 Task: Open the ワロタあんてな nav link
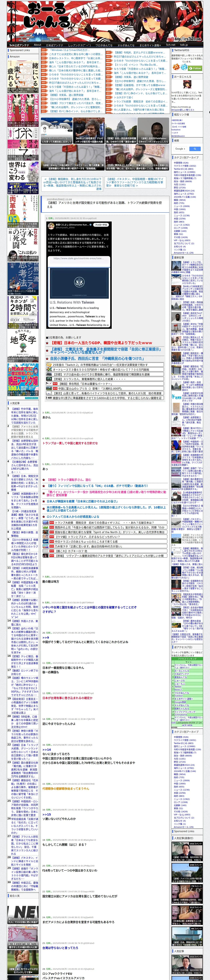click(x=104, y=45)
